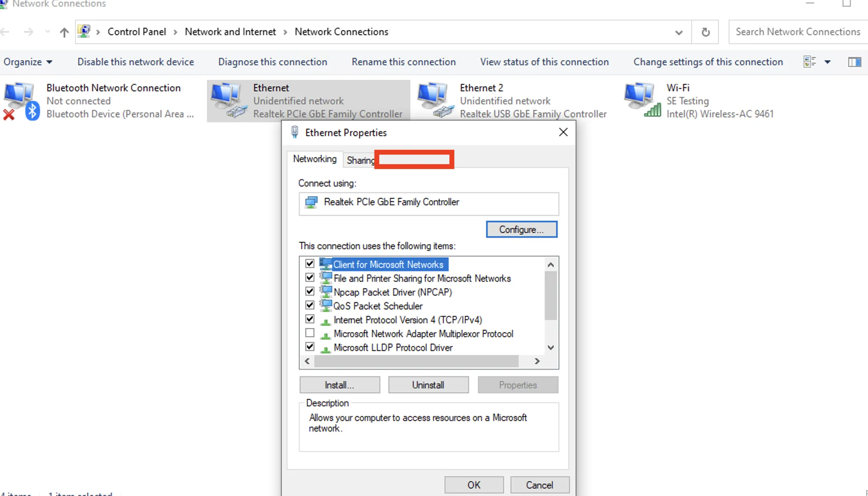
Task: Click the items list vertical scrollbar thumb
Action: tap(550, 296)
